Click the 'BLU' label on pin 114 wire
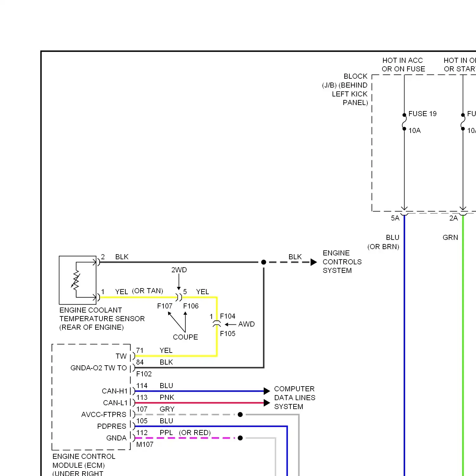This screenshot has height=476, width=476. coord(166,386)
